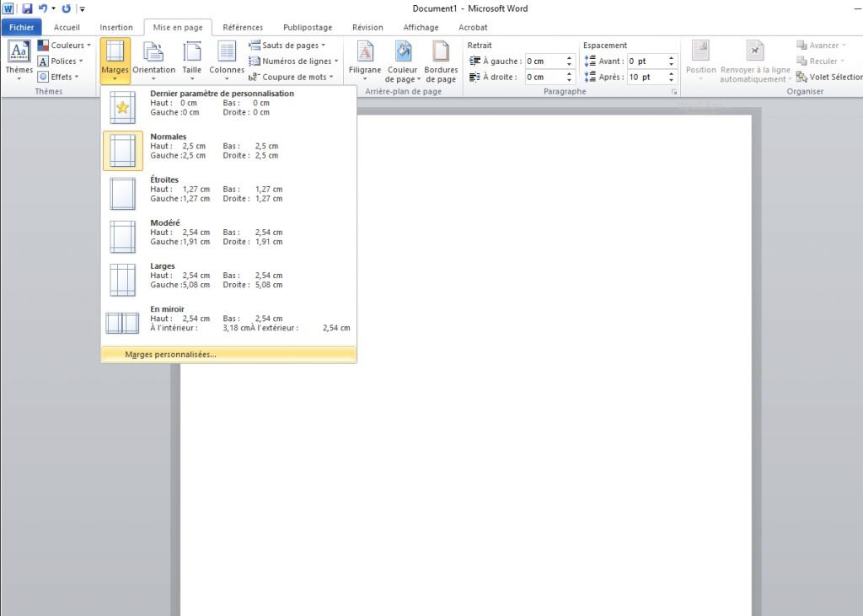Open the Couleurs theme colors dropdown
The image size is (863, 616).
(x=65, y=46)
